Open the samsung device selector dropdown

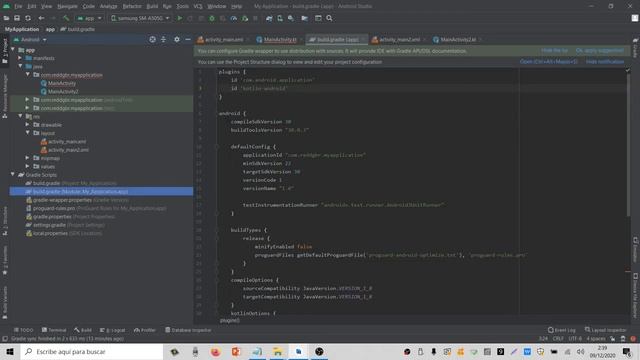pyautogui.click(x=140, y=18)
